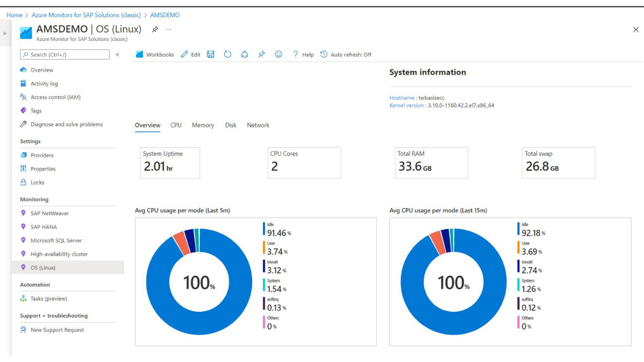
Task: Click the CPU Cores tile
Action: pos(304,163)
